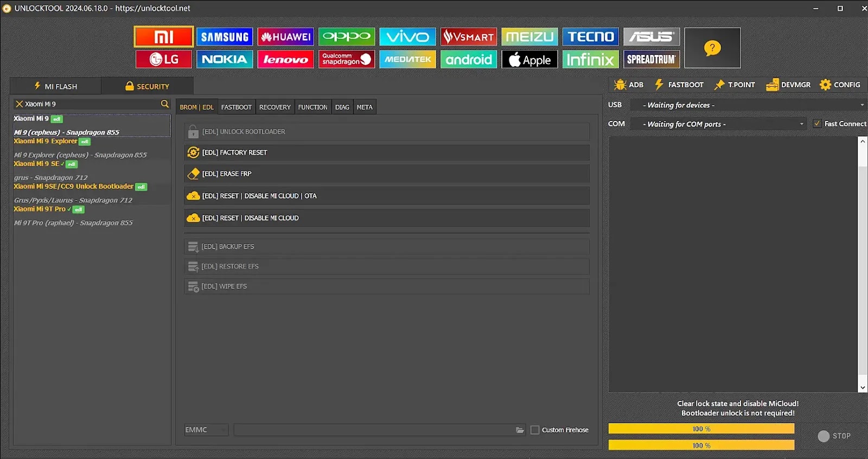Open the LG brand icon
868x459 pixels.
[x=164, y=59]
